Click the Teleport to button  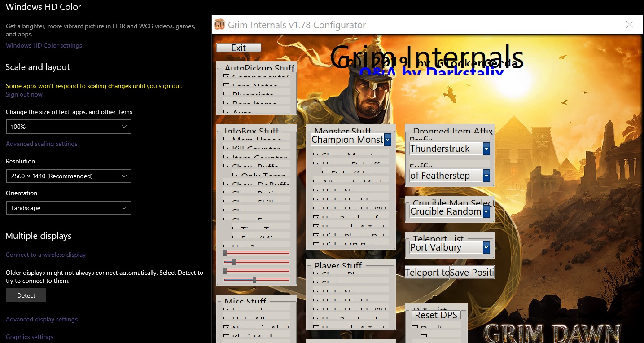(x=427, y=272)
